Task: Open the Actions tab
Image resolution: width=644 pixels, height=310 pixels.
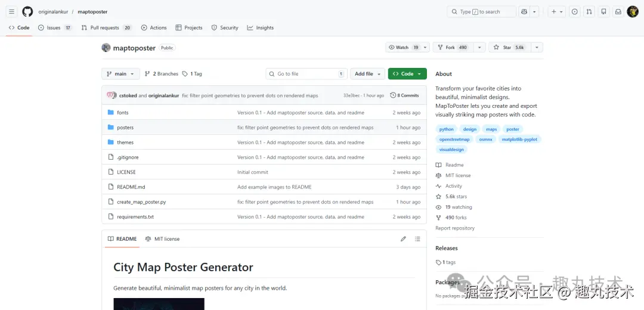Action: [154, 27]
